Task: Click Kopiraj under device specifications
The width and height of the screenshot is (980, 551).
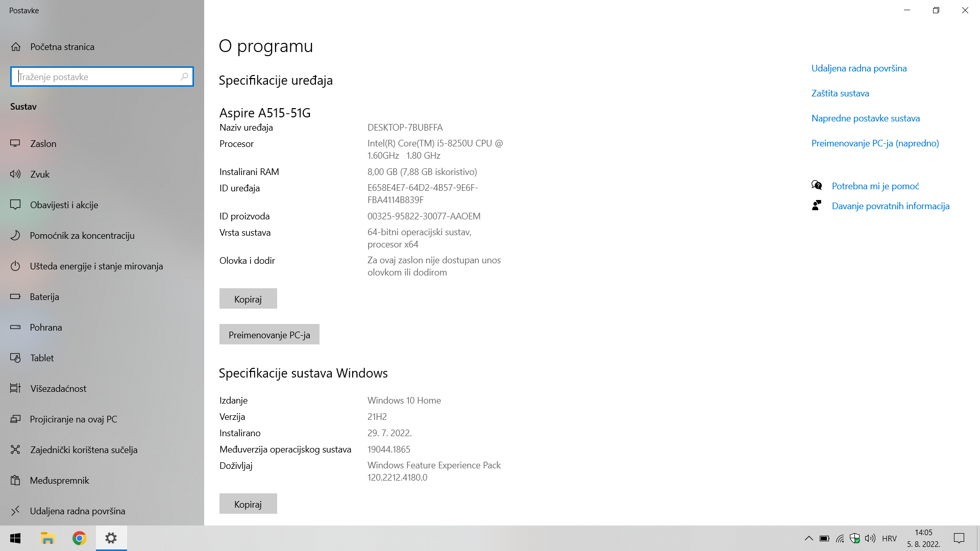Action: (x=248, y=298)
